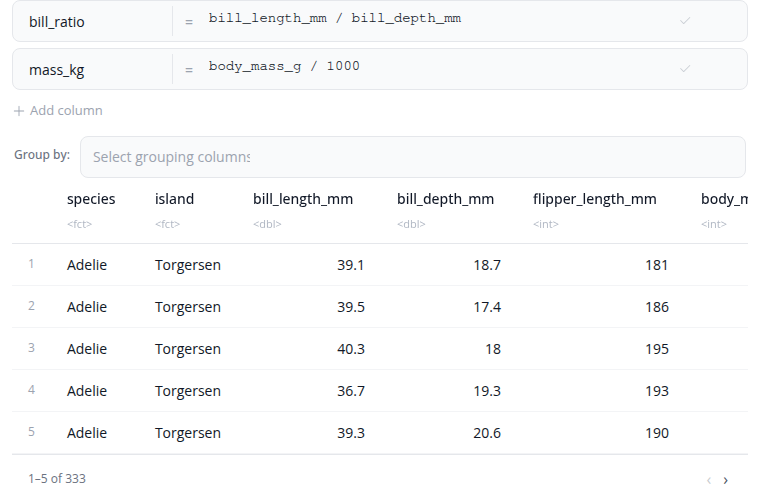Click the island column header

pyautogui.click(x=174, y=199)
